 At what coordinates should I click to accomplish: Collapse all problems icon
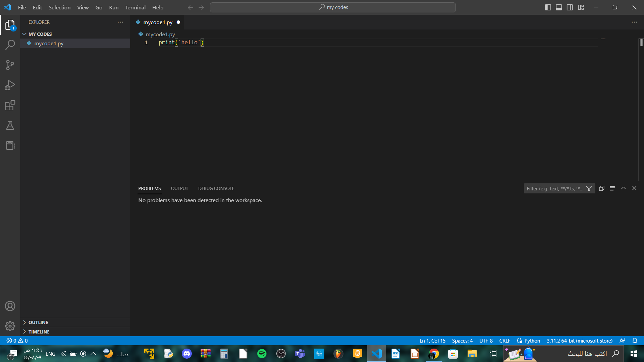(602, 188)
